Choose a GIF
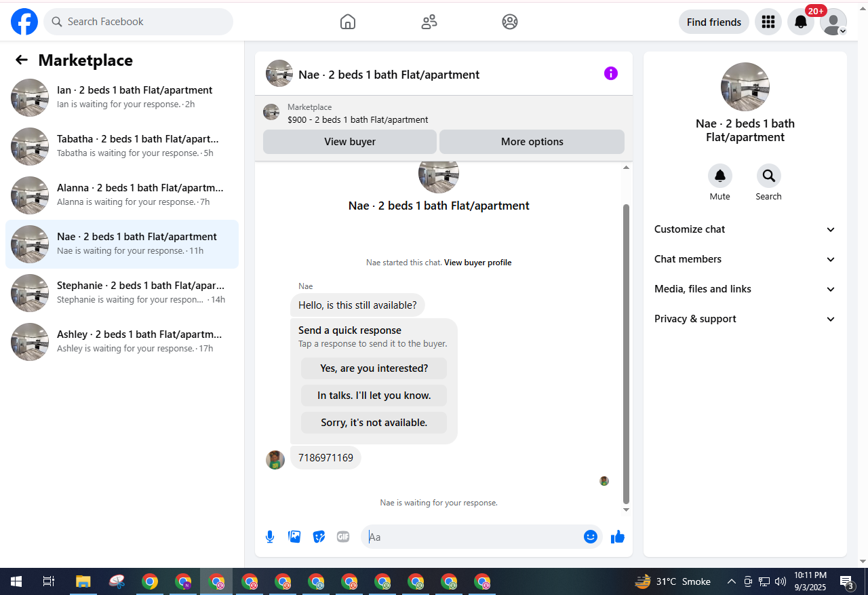 (343, 537)
